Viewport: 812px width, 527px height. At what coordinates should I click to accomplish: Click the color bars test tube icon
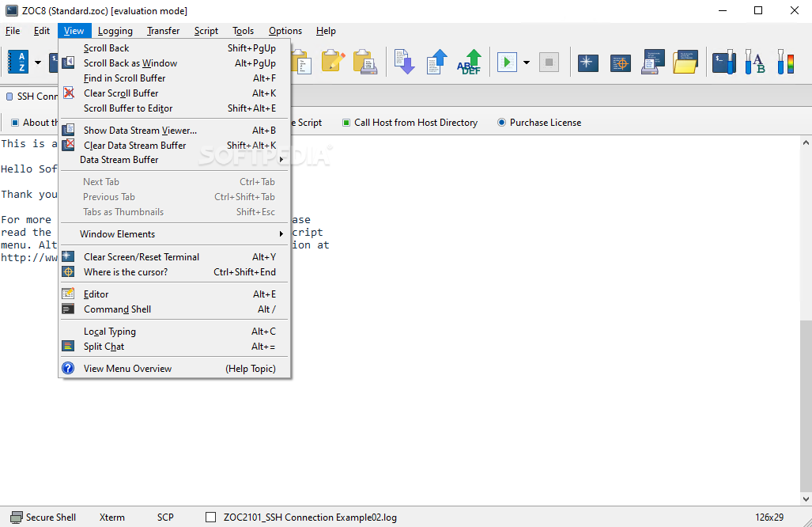786,63
